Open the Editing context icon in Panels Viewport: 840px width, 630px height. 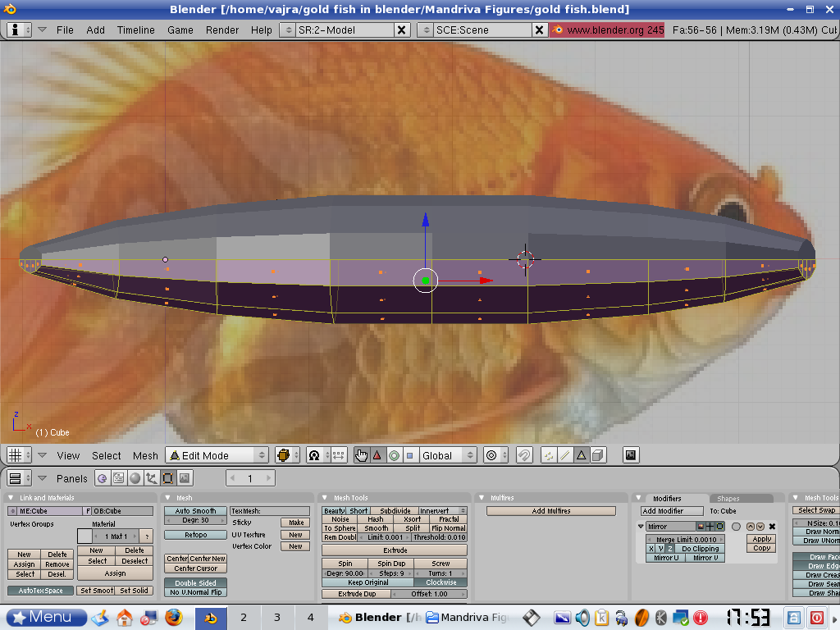pyautogui.click(x=167, y=478)
